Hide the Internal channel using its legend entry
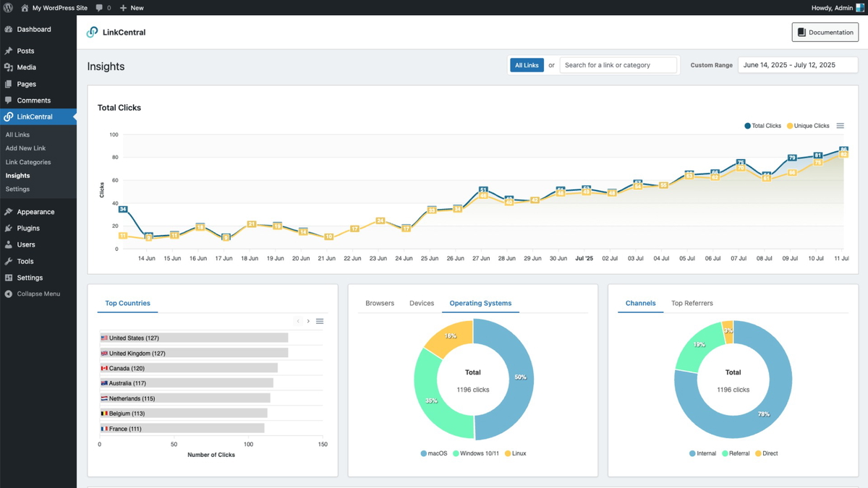This screenshot has height=488, width=868. (702, 453)
